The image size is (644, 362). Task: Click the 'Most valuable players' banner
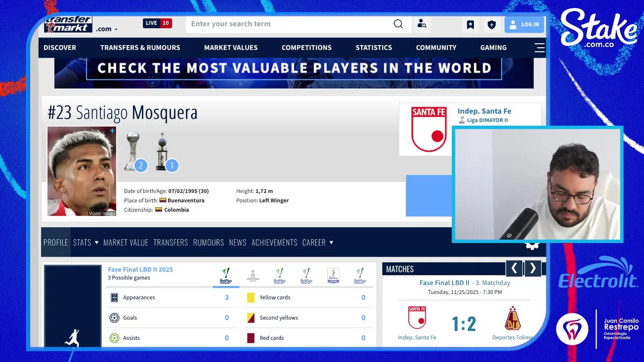coord(294,73)
